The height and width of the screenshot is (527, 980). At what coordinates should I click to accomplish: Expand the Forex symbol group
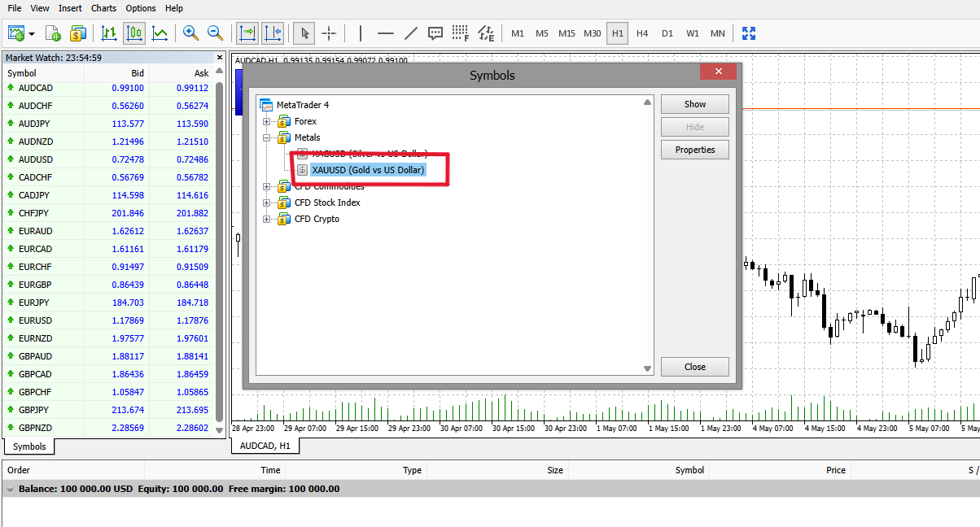(x=266, y=121)
